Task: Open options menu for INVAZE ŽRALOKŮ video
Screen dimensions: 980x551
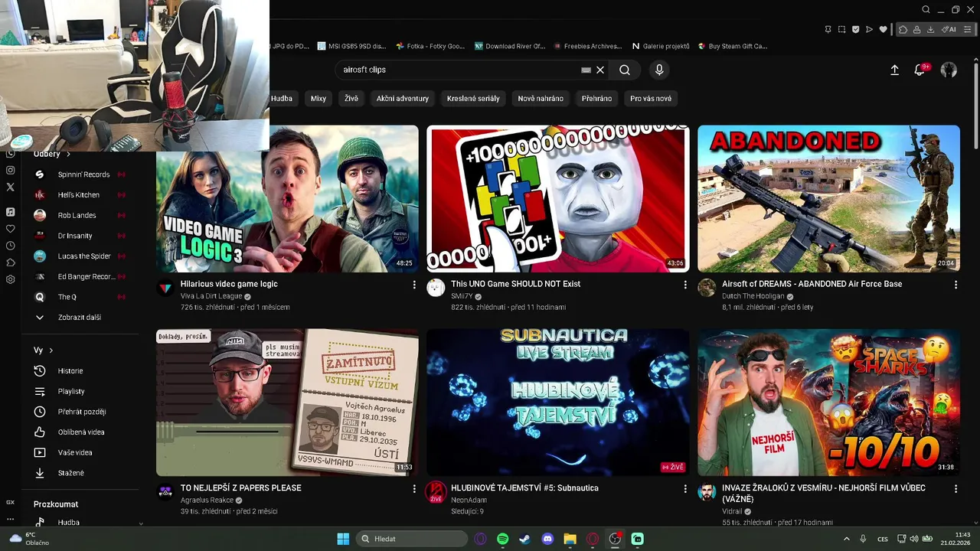Action: click(x=955, y=488)
